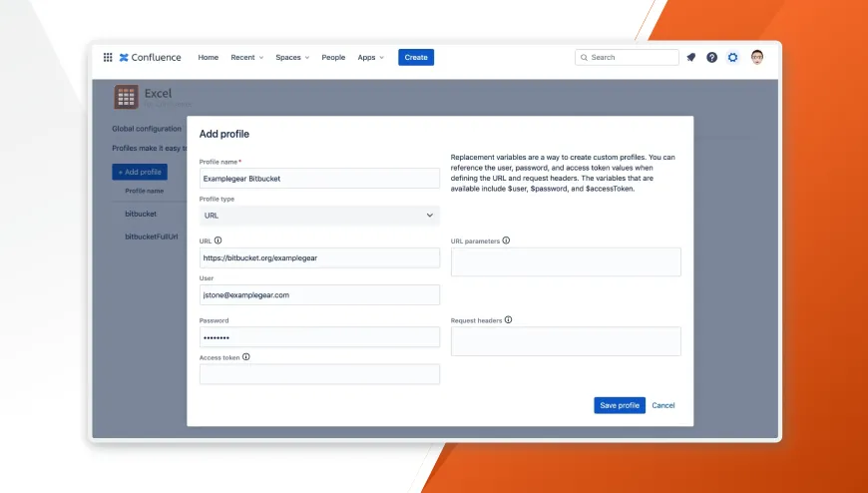
Task: Click into the Access token field
Action: 319,374
